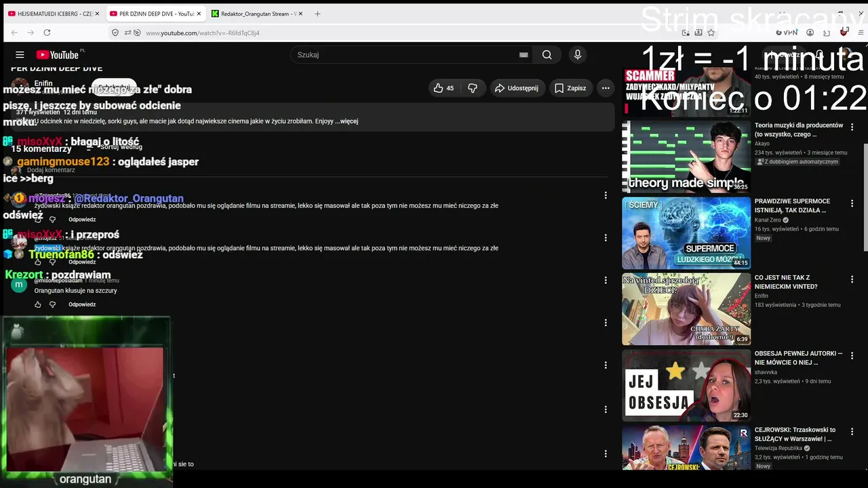Visit the Kanał Zero channel
This screenshot has height=488, width=868.
pos(768,220)
